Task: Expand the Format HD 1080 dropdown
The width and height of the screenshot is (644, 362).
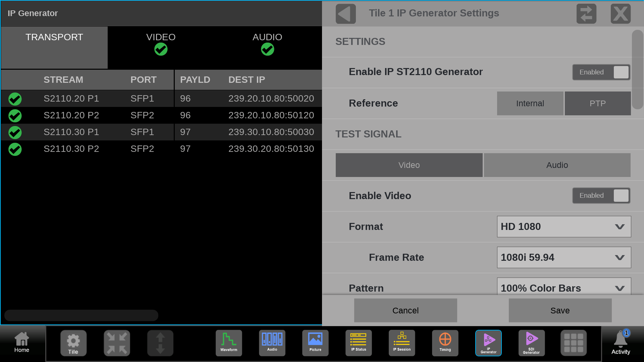Action: (x=564, y=227)
